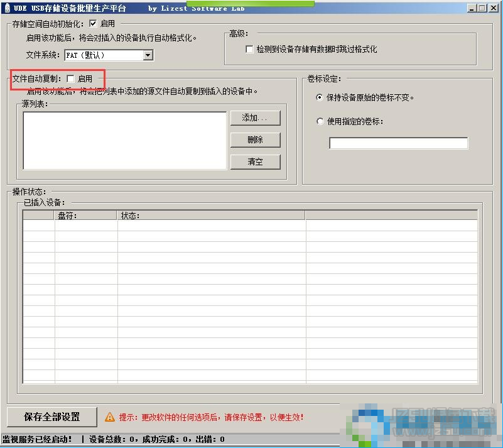Disable the 存储空间自动初始化 启用 checkbox
This screenshot has height=448, width=503.
93,23
